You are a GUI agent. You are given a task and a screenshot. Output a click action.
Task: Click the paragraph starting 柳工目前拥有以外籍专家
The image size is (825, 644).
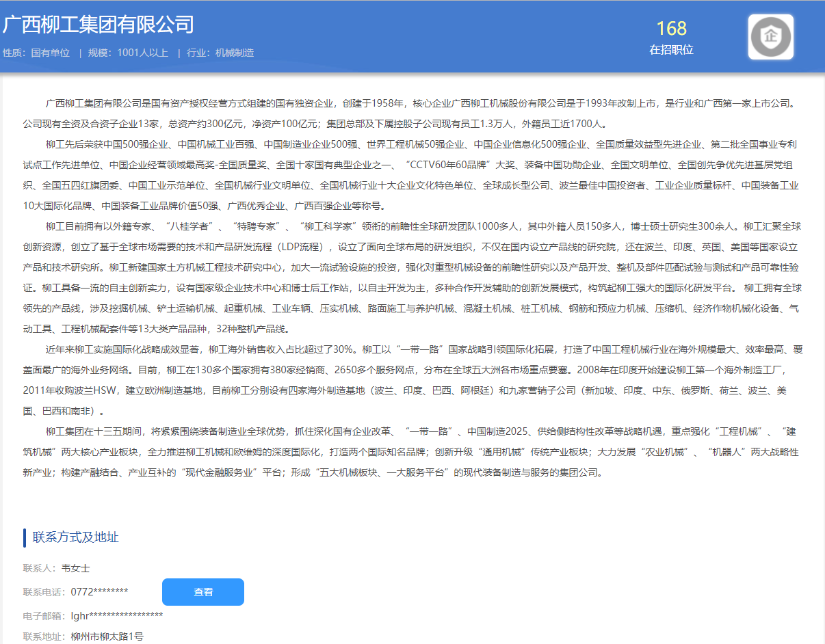point(413,278)
